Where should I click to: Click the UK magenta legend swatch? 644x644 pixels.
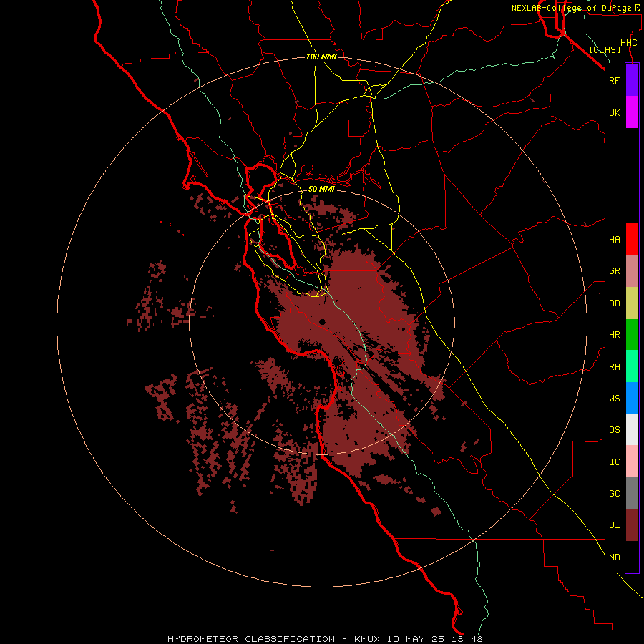coord(632,112)
